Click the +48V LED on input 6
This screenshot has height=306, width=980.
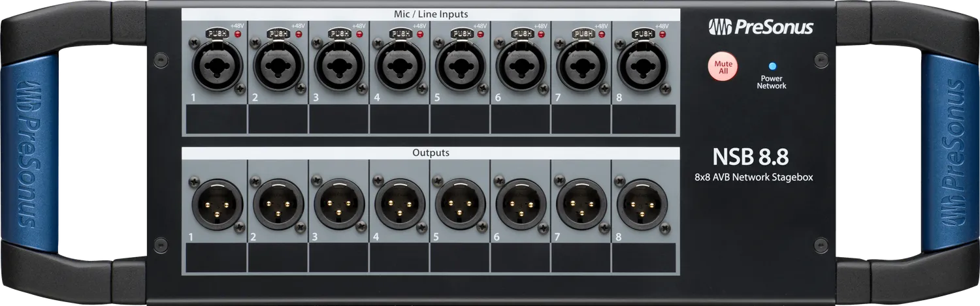coord(541,34)
